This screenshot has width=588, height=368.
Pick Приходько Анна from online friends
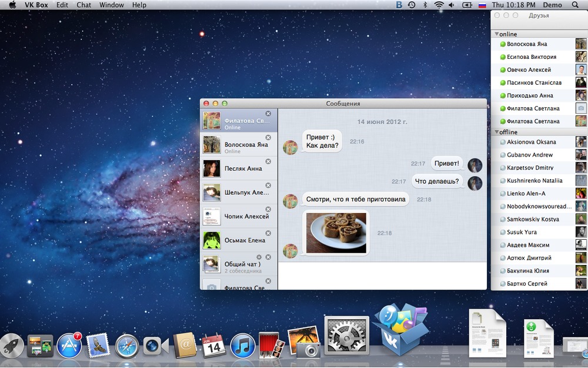(539, 95)
